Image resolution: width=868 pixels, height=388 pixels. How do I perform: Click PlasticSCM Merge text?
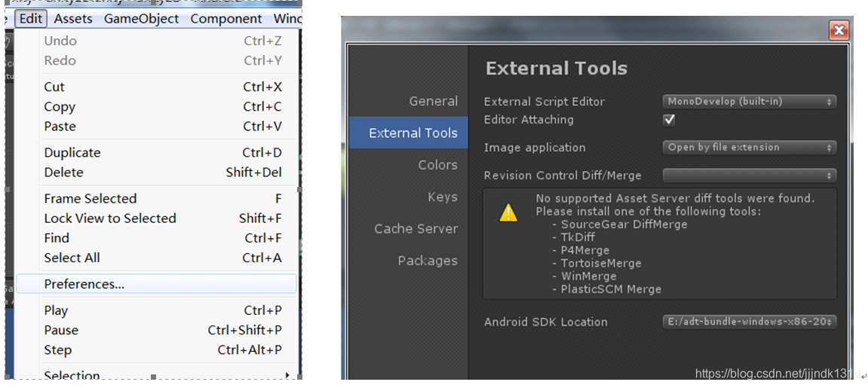pos(611,289)
